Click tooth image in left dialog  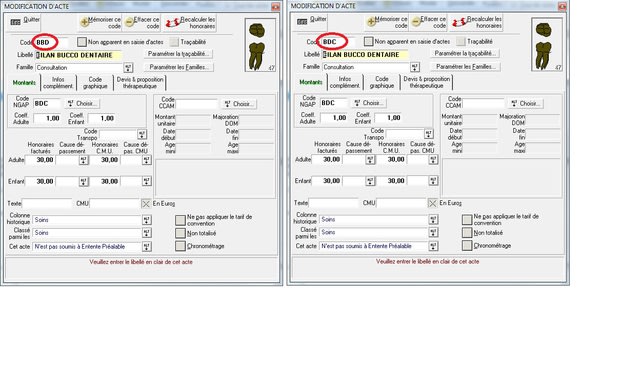pyautogui.click(x=260, y=45)
